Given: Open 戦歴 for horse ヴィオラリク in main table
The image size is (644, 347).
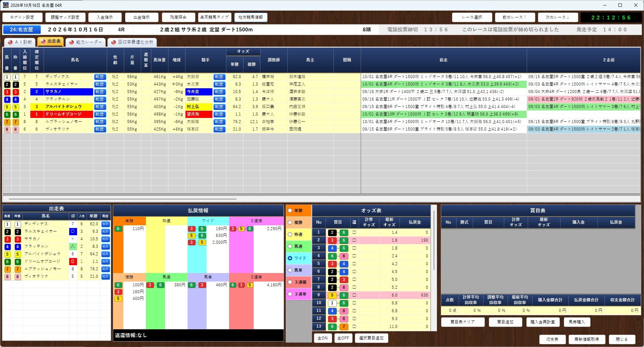Looking at the screenshot, I should (x=100, y=129).
